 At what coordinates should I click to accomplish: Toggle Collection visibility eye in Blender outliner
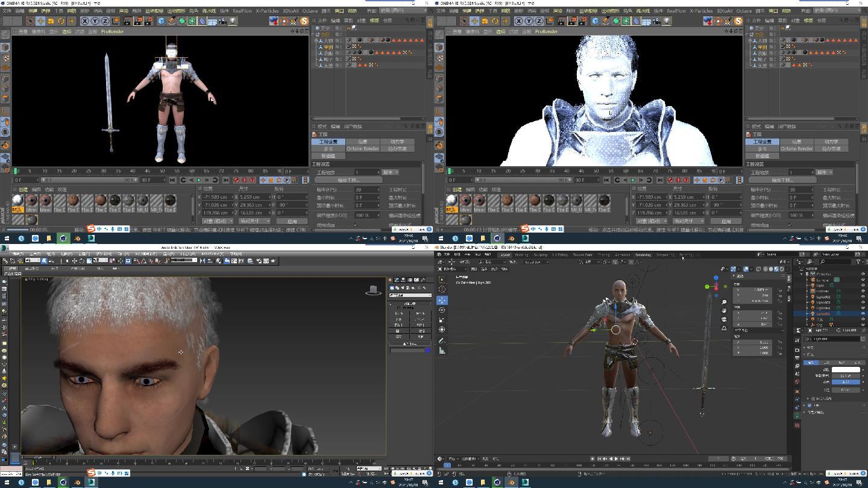coord(863,274)
